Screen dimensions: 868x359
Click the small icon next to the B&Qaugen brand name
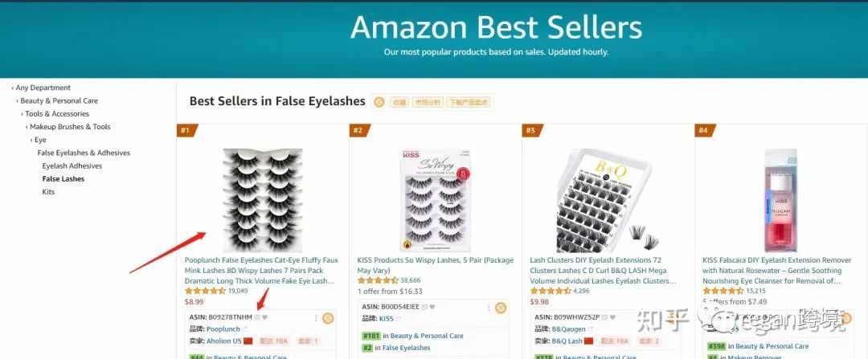click(x=591, y=329)
